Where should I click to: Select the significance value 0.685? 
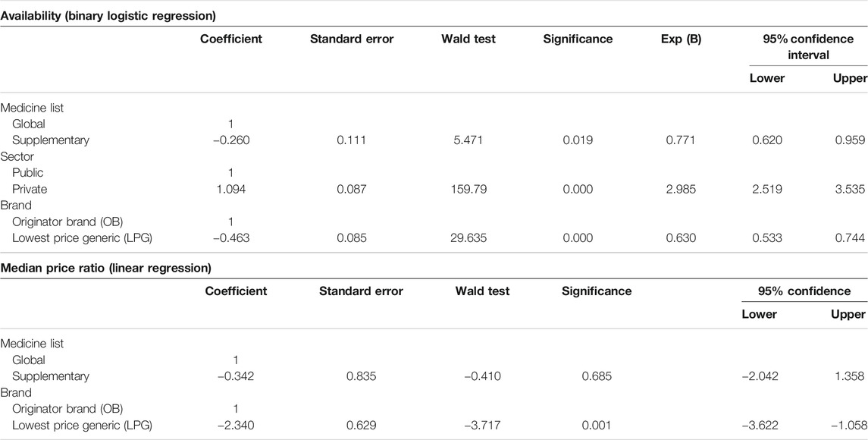[x=597, y=376]
